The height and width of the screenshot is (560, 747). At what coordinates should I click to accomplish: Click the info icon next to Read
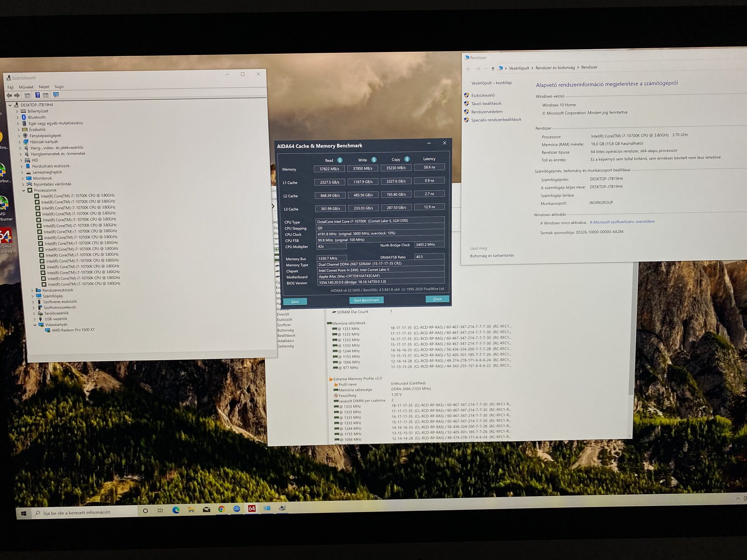340,160
